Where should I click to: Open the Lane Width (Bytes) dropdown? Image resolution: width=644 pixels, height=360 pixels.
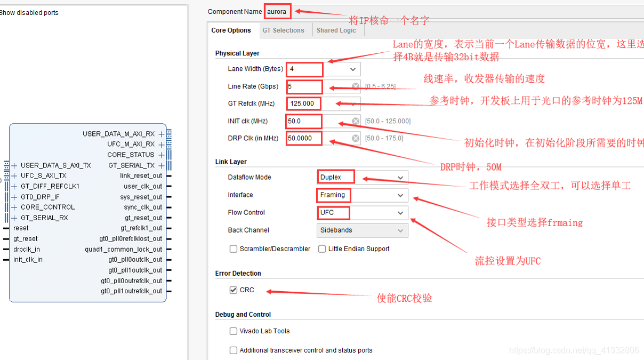[x=353, y=69]
